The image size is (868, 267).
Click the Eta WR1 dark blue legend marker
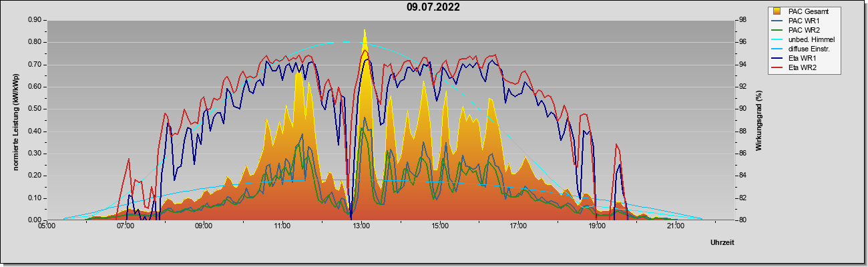click(777, 58)
